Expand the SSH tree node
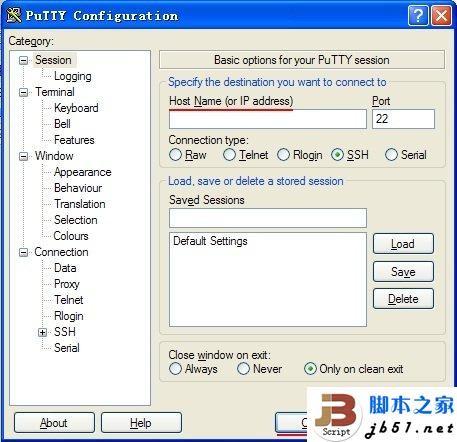The height and width of the screenshot is (442, 457). tap(42, 332)
